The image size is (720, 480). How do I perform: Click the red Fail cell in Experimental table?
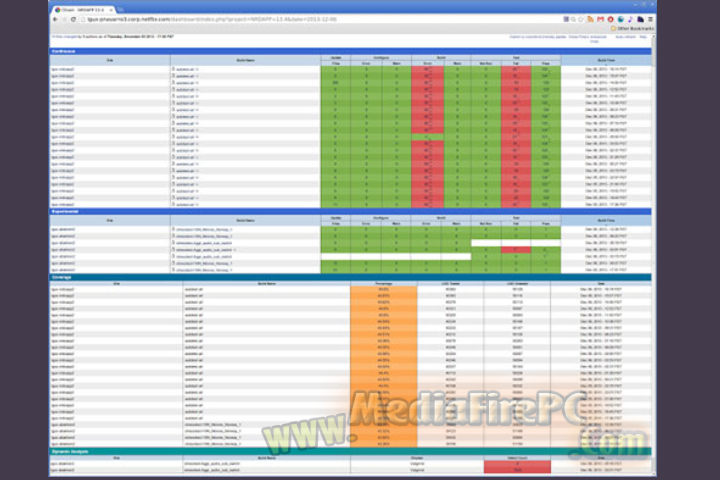point(516,250)
